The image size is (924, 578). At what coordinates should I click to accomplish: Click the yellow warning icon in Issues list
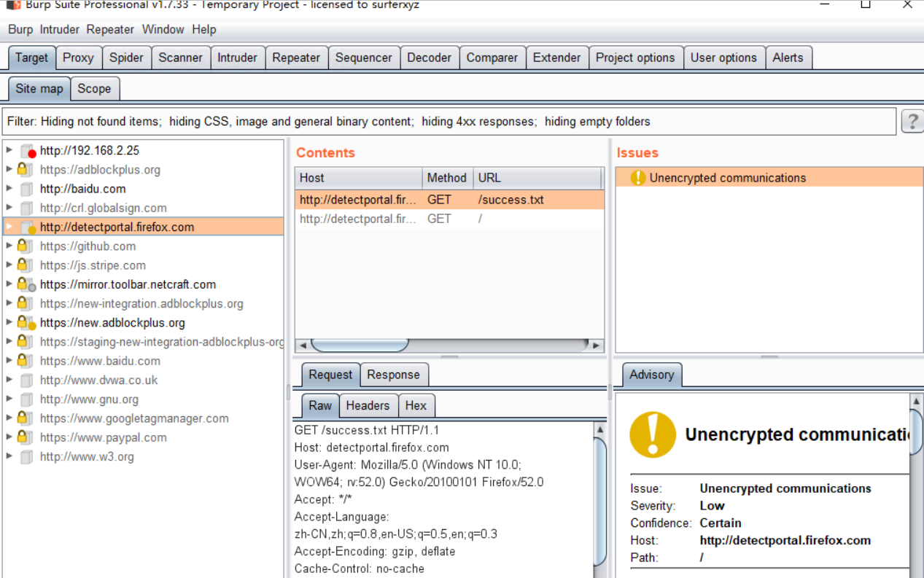coord(638,178)
